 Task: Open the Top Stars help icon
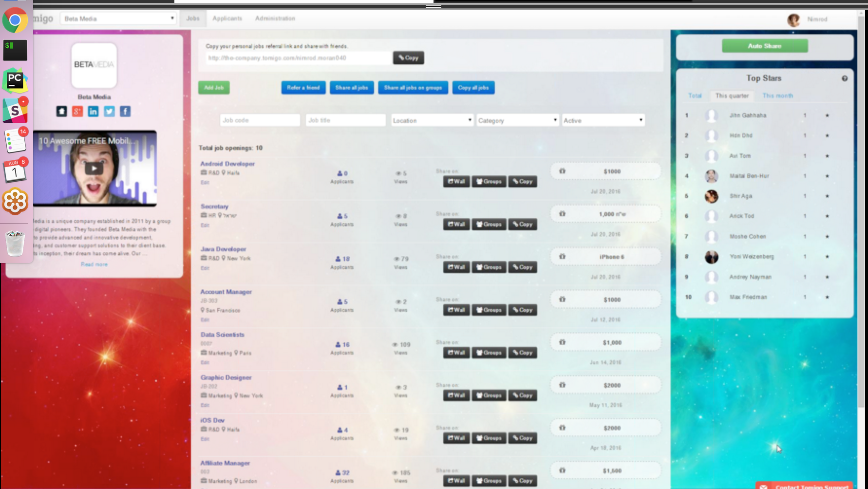tap(845, 78)
